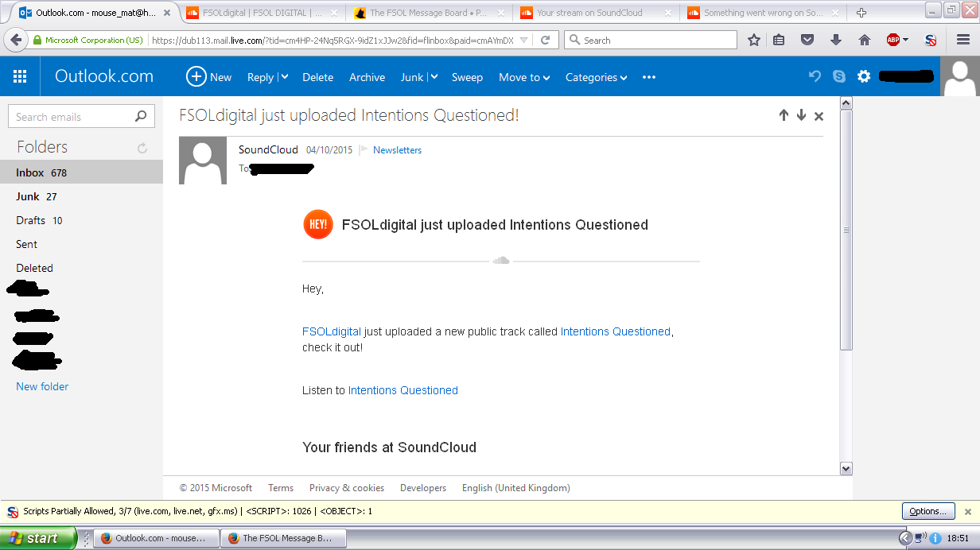The height and width of the screenshot is (550, 980).
Task: Open the Outlook app launcher grid
Action: point(20,77)
